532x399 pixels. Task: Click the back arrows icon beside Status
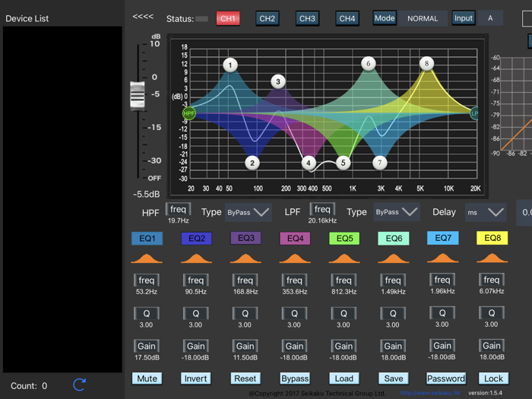pyautogui.click(x=143, y=17)
